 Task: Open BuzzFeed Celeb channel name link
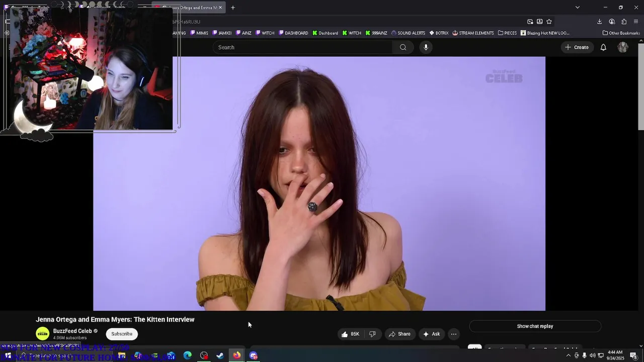pos(72,331)
